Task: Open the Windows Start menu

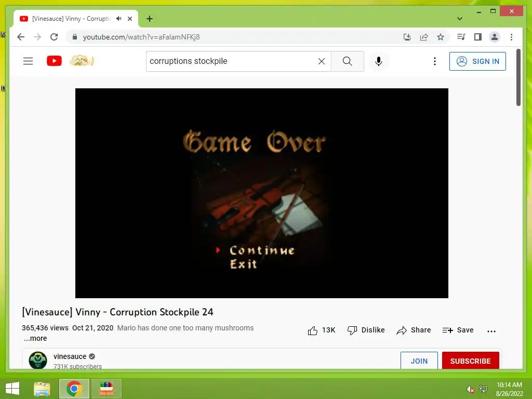Action: coord(12,389)
